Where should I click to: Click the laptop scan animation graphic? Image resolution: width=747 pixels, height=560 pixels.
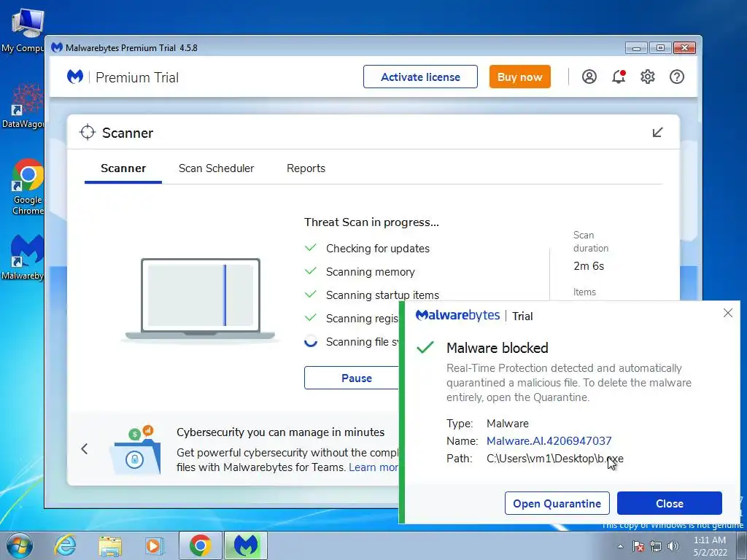click(x=201, y=299)
